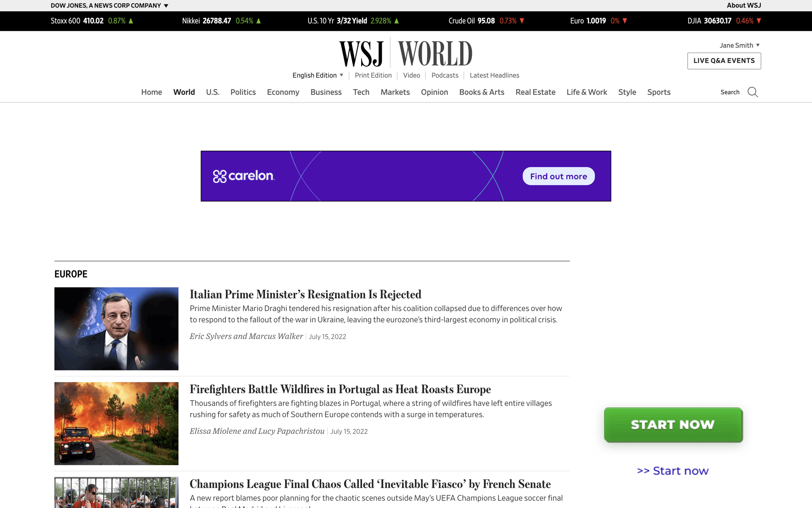The image size is (812, 508).
Task: Open the Champions League crowd thumbnail
Action: click(x=116, y=492)
